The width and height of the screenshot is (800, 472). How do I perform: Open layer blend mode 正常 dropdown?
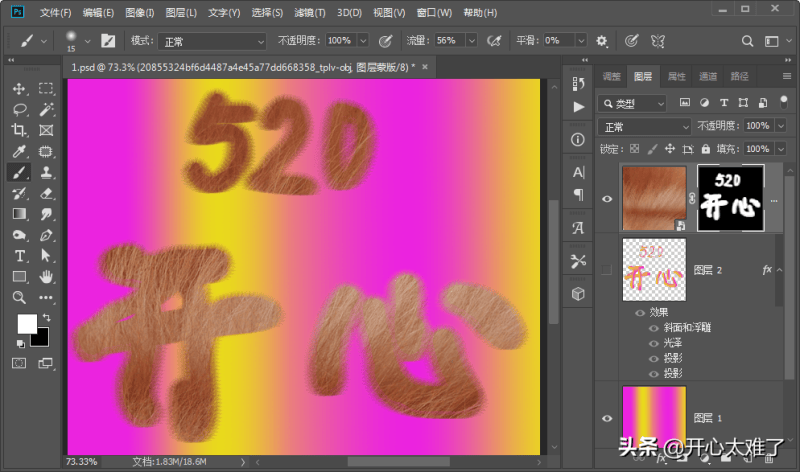point(644,127)
